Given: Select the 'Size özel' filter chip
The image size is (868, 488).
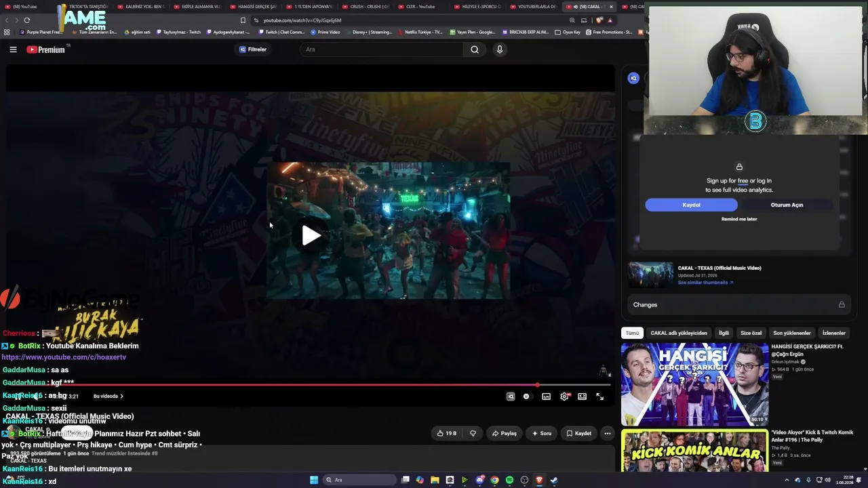Looking at the screenshot, I should (751, 333).
